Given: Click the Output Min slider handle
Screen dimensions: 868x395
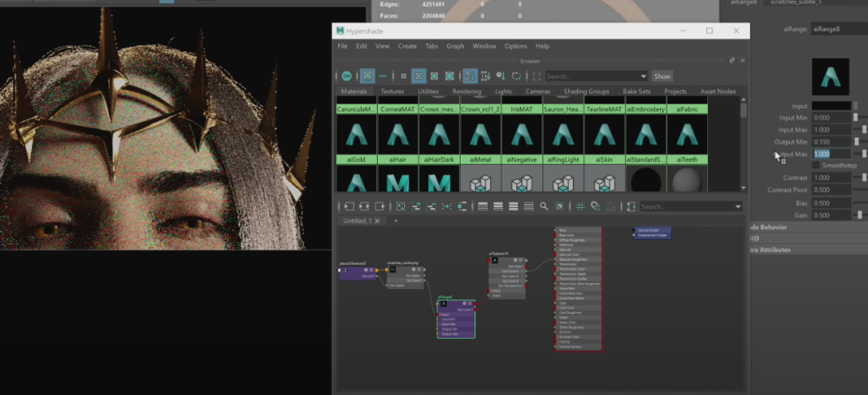Looking at the screenshot, I should (x=858, y=141).
